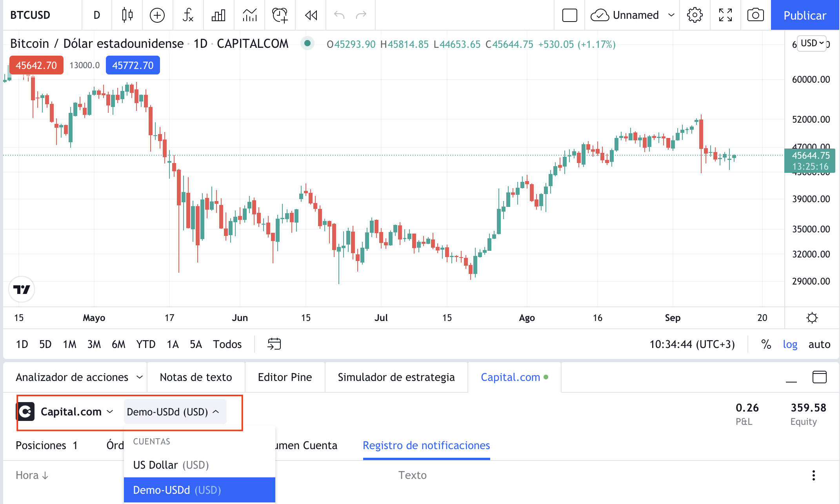Toggle percent scale mode

pos(766,344)
